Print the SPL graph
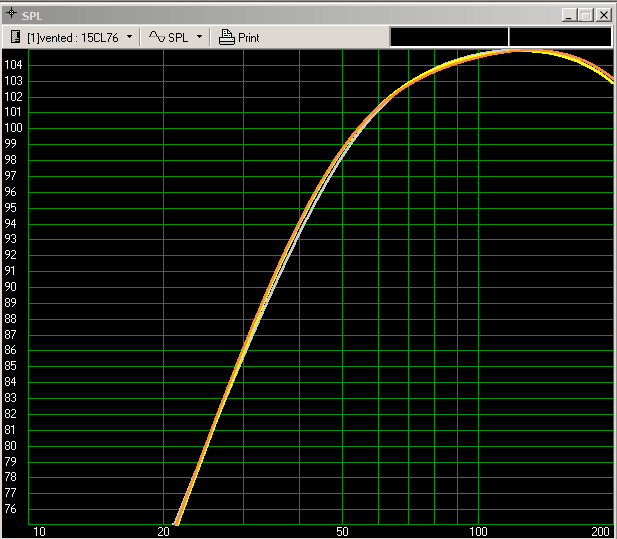 point(239,37)
